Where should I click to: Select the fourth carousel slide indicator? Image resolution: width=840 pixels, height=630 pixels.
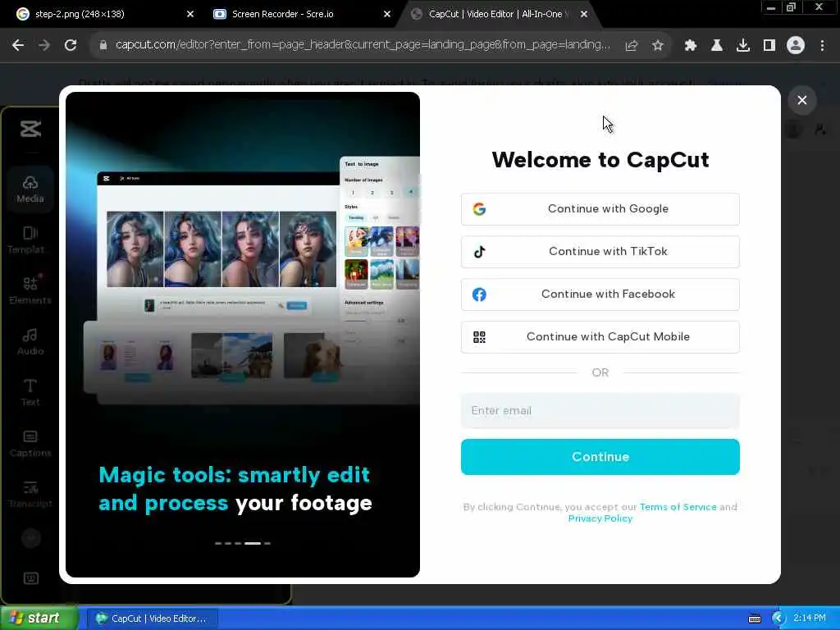(253, 543)
